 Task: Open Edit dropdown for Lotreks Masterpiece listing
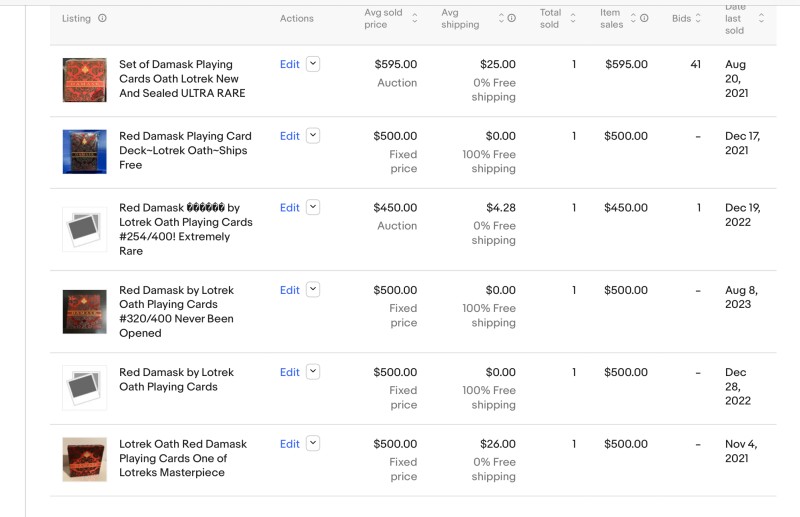(x=313, y=444)
